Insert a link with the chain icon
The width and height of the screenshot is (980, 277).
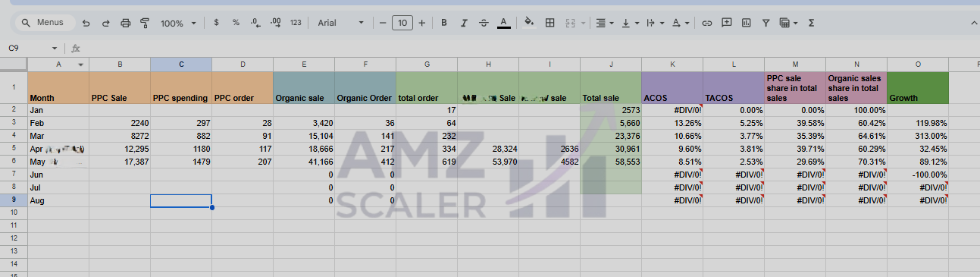pos(707,23)
